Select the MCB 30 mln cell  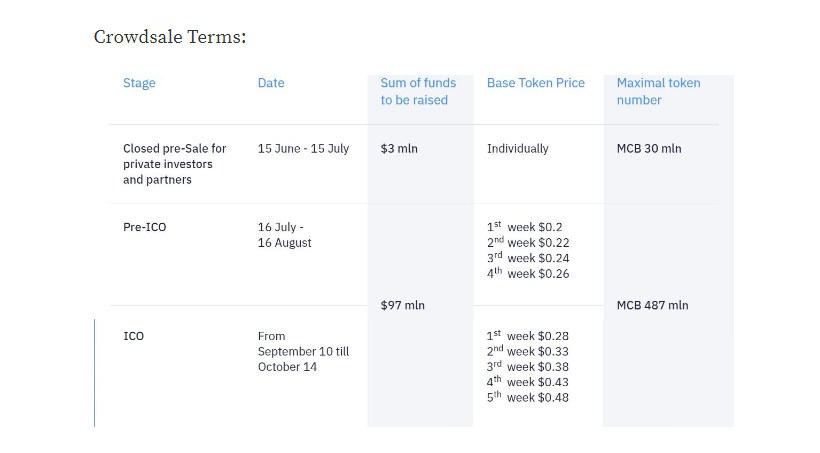(x=649, y=149)
